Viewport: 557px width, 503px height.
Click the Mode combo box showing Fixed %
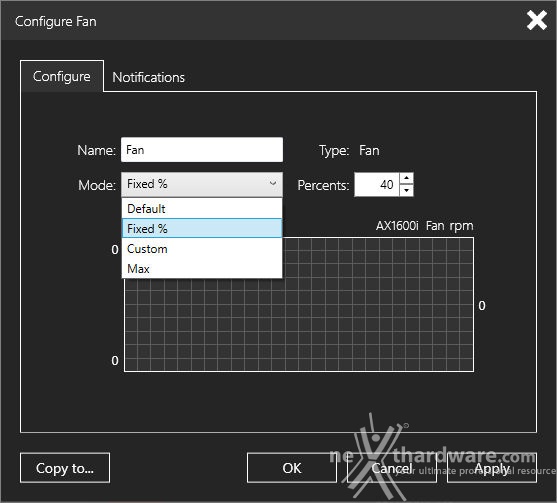(x=202, y=184)
